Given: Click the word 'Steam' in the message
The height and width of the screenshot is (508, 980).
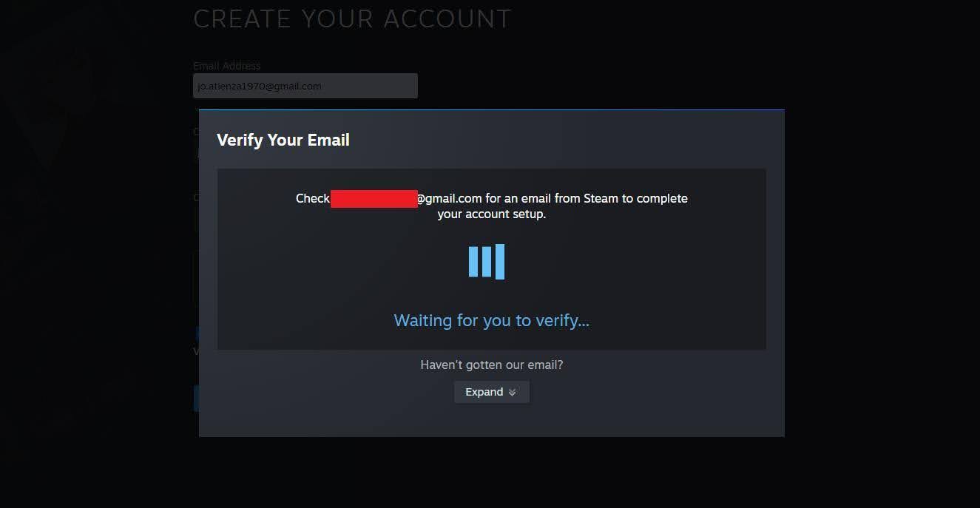Looking at the screenshot, I should 601,198.
